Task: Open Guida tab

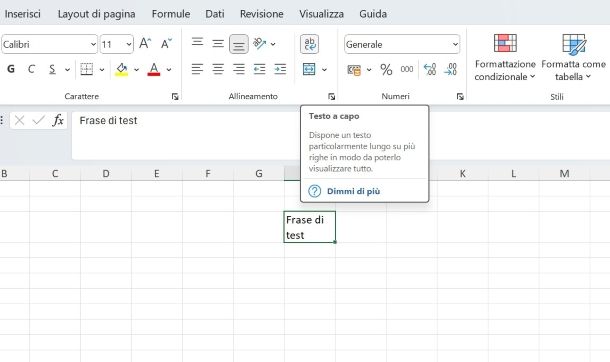Action: [373, 14]
